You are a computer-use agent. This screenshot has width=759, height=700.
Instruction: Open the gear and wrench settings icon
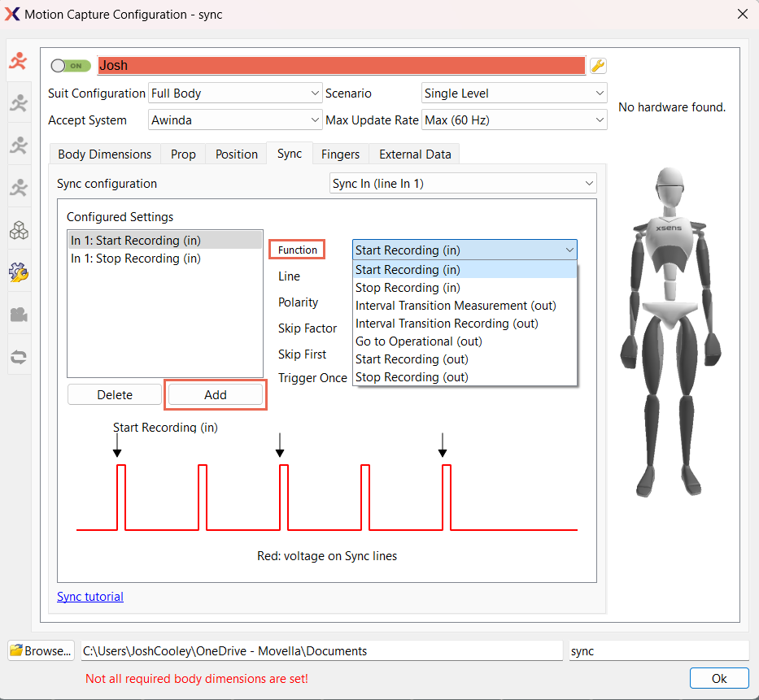(19, 272)
